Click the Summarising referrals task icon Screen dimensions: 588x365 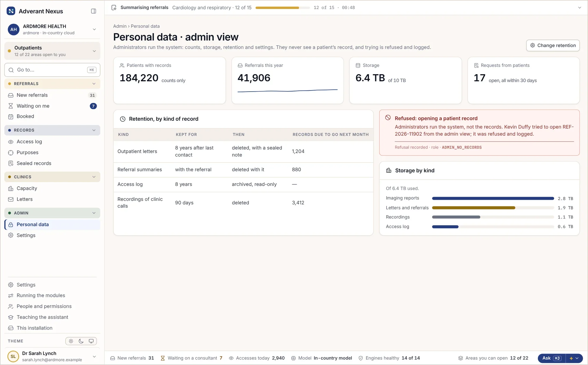tap(114, 8)
